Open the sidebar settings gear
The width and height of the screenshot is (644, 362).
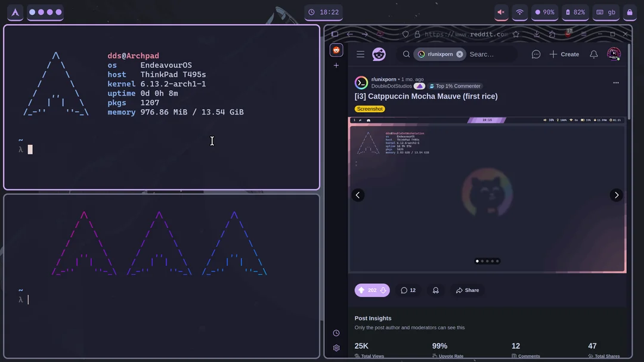[x=336, y=348]
